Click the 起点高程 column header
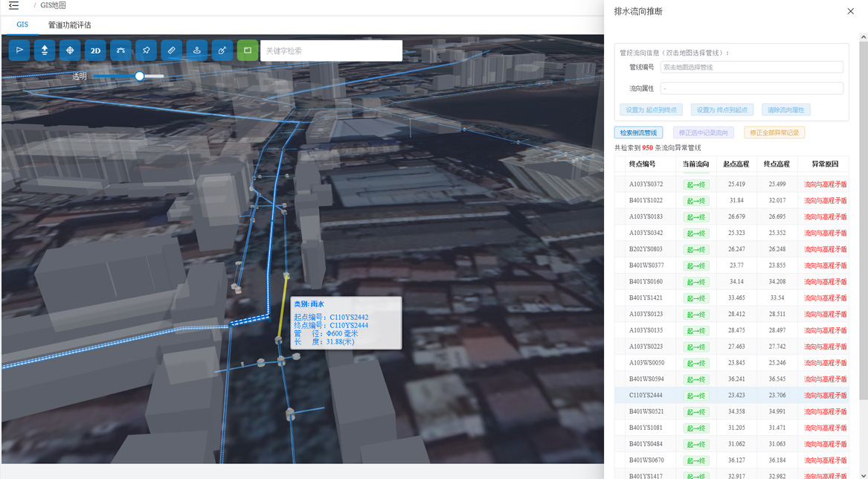 coord(736,164)
